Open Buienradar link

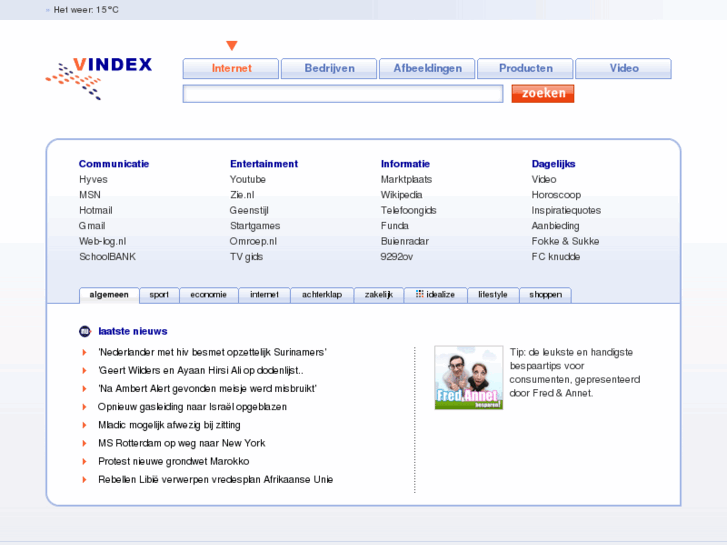tap(405, 242)
